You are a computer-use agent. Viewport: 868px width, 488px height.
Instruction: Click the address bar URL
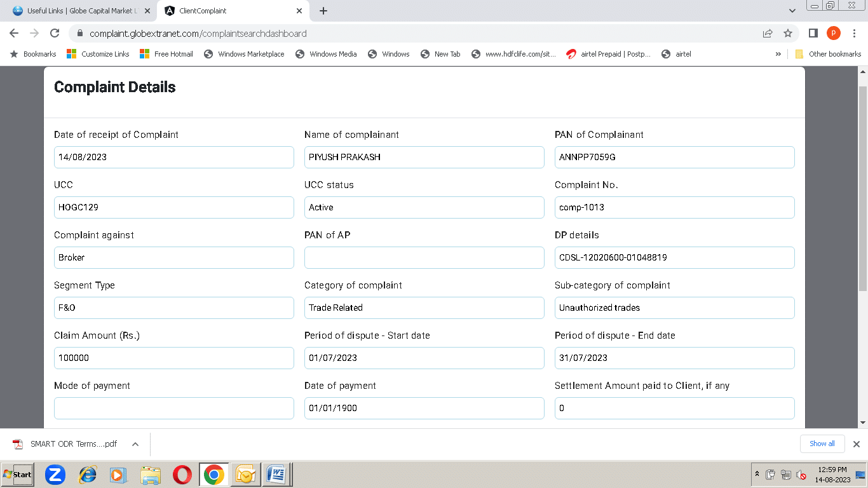coord(198,34)
